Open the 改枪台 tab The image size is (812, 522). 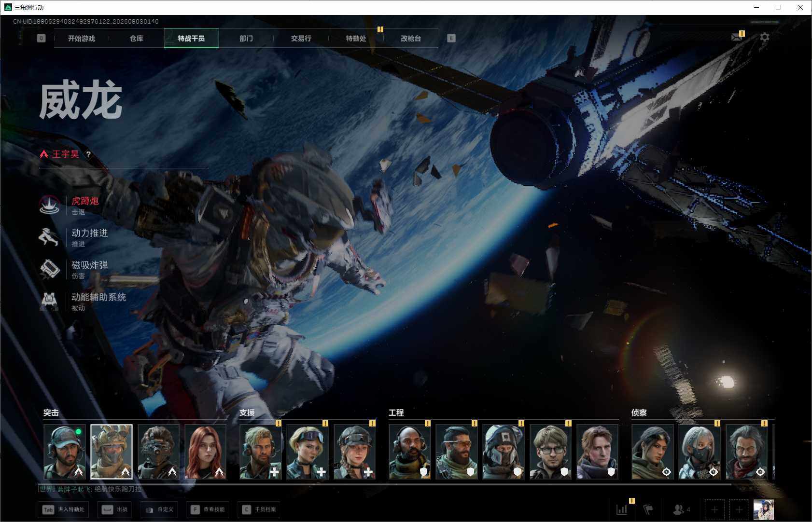(x=411, y=39)
